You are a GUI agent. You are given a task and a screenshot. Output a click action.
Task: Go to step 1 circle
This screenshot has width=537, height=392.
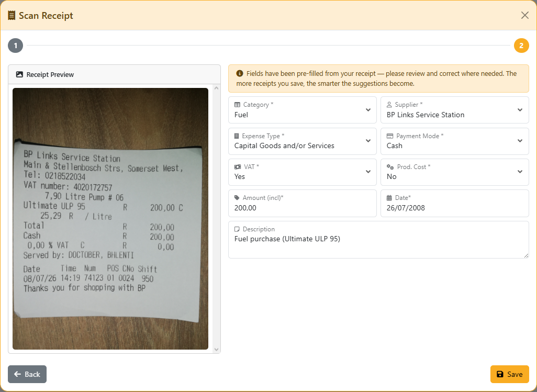pos(15,46)
